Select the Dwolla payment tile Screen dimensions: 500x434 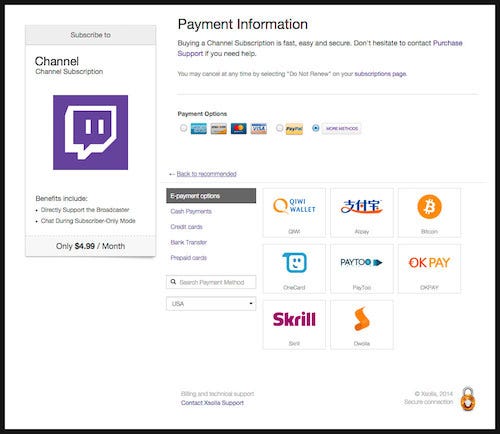point(362,325)
